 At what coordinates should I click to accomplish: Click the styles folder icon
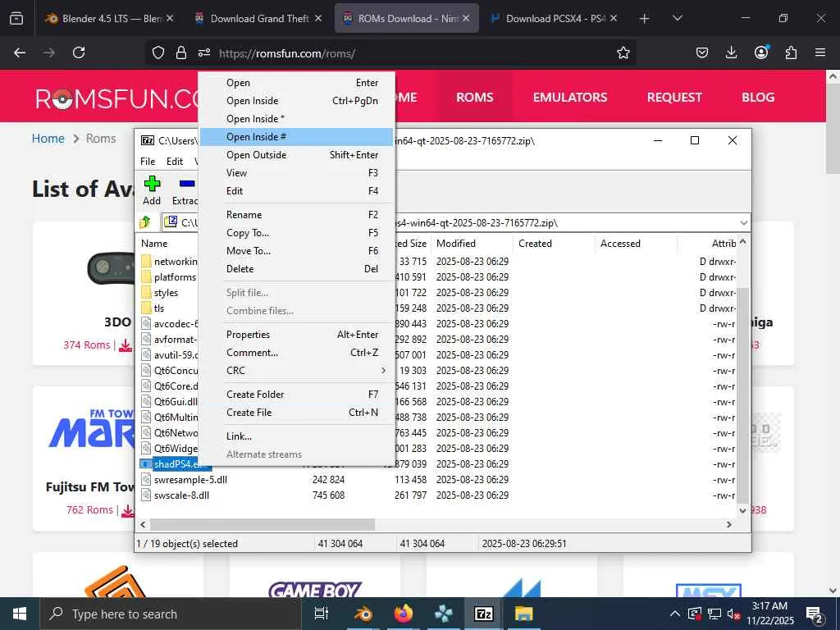pyautogui.click(x=146, y=293)
